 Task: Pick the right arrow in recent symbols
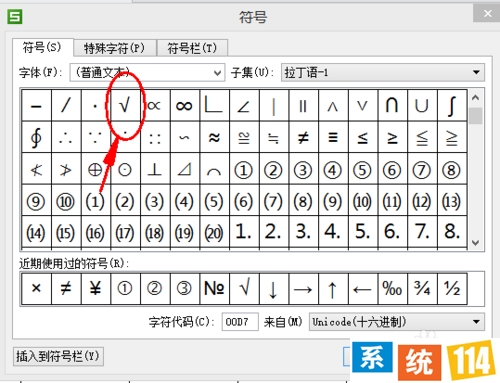coord(303,288)
